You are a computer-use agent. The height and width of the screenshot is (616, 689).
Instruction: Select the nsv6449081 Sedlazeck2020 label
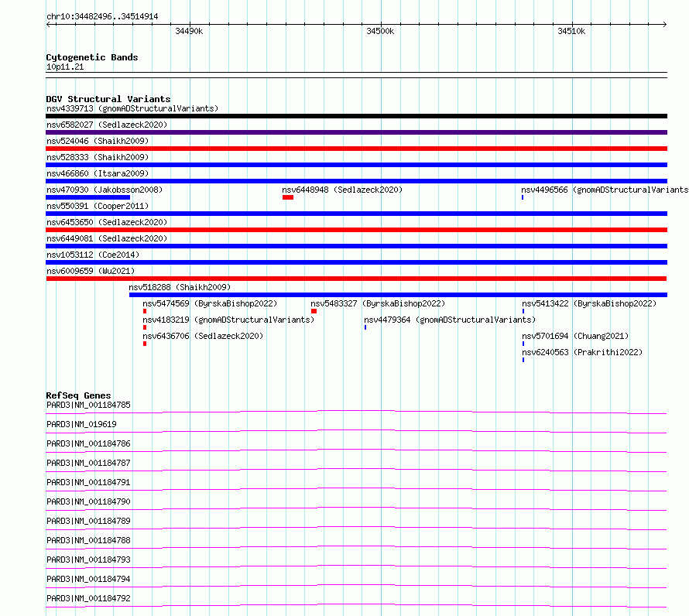point(107,238)
